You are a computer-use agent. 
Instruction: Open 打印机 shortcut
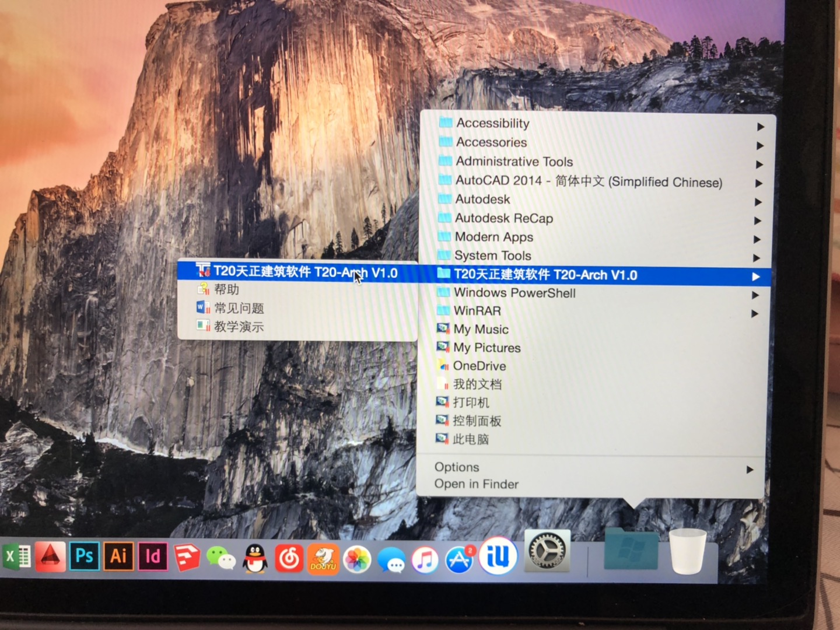(593, 402)
